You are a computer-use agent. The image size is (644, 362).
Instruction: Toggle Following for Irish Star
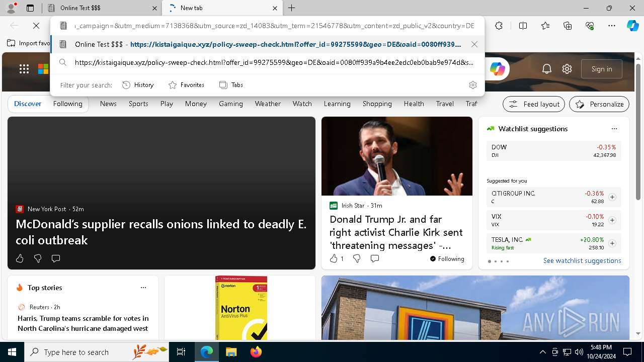(447, 259)
